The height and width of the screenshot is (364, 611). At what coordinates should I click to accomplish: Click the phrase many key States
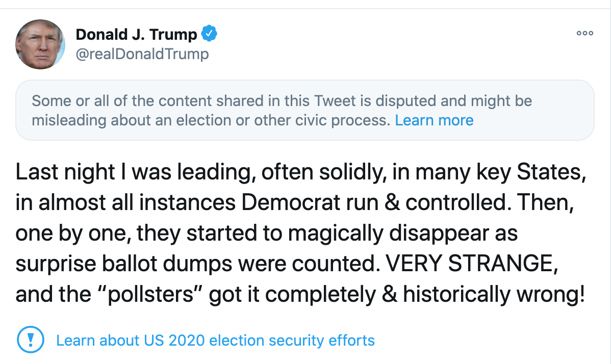(x=498, y=172)
